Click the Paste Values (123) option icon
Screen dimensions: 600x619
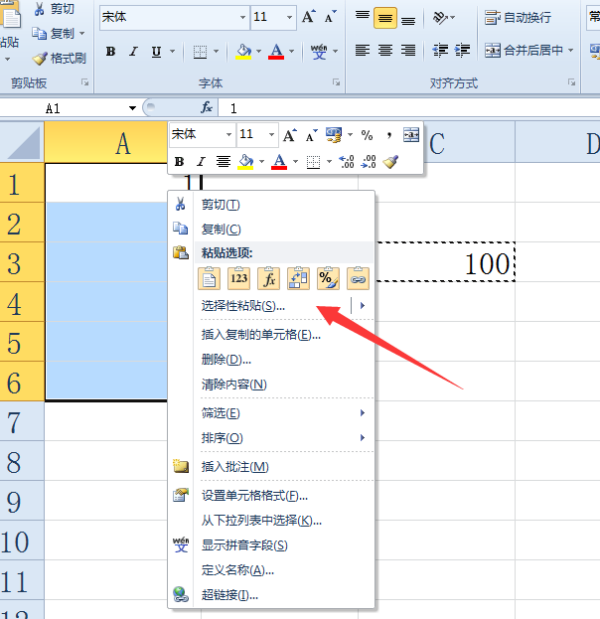(x=239, y=278)
